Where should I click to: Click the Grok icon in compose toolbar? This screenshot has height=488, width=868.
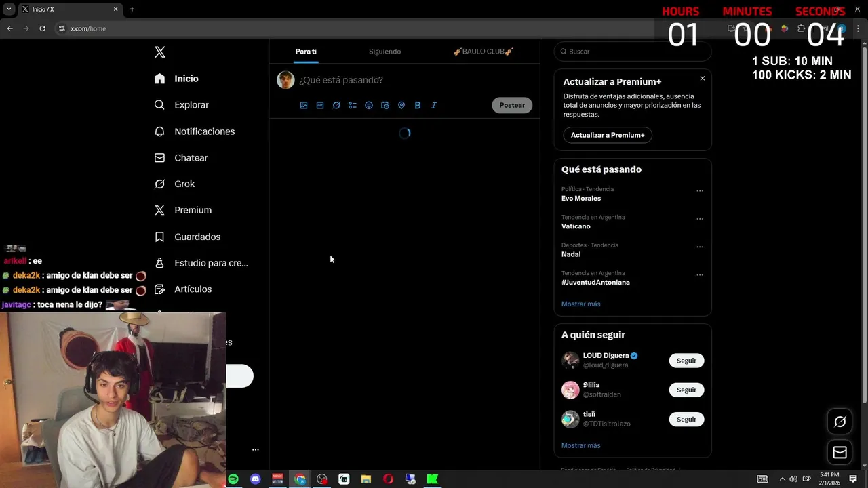point(336,105)
